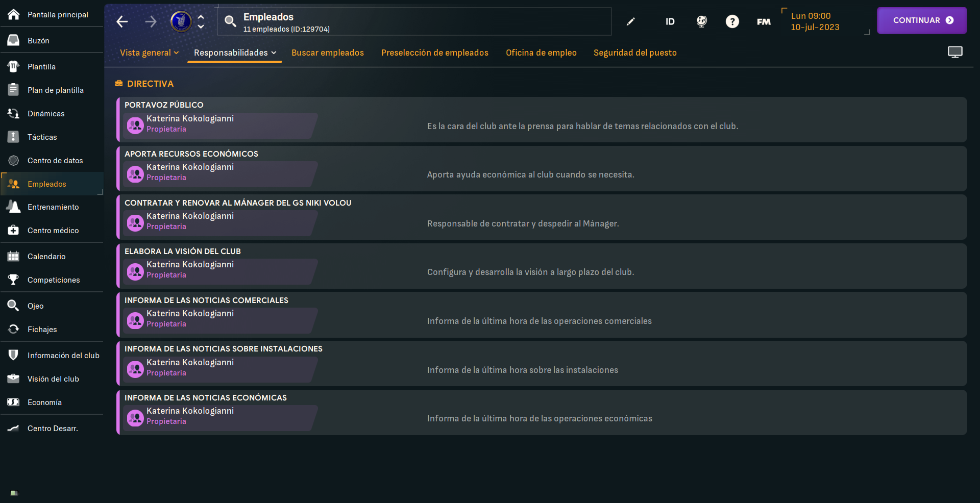Click the DIRECTIVA section heading
Image resolution: width=980 pixels, height=503 pixels.
click(x=150, y=83)
